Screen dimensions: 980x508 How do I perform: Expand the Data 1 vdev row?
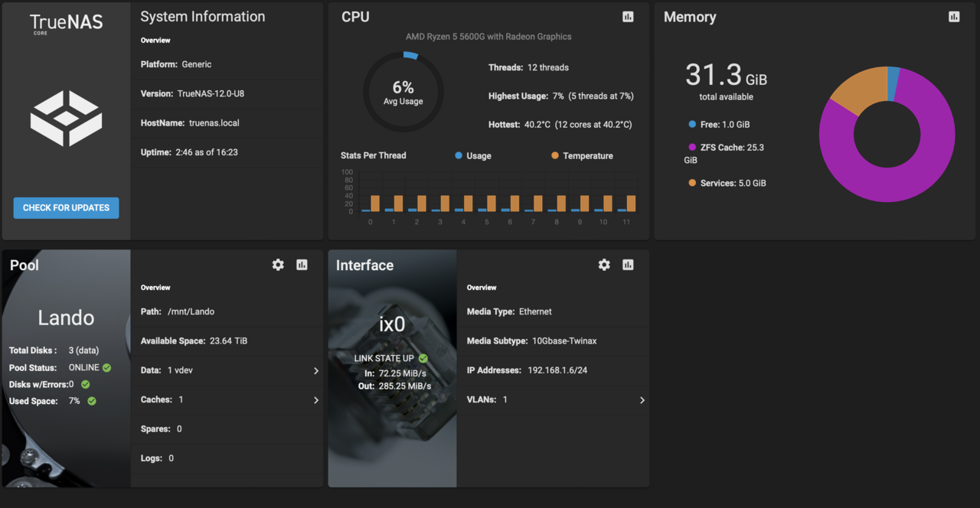coord(227,370)
